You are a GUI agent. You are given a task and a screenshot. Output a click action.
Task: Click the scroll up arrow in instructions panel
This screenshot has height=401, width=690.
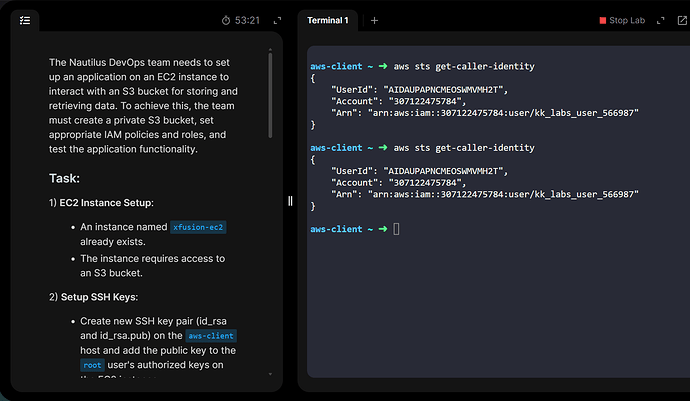(270, 49)
